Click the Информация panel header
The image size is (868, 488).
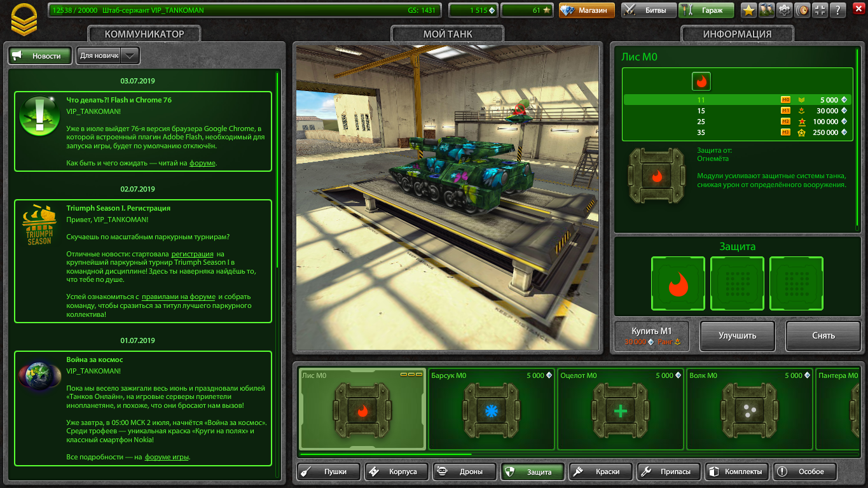[738, 34]
